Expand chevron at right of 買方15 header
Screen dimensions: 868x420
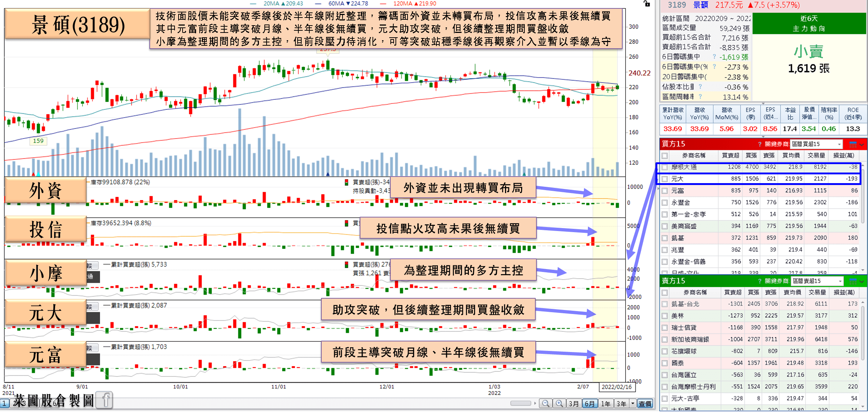pyautogui.click(x=862, y=144)
